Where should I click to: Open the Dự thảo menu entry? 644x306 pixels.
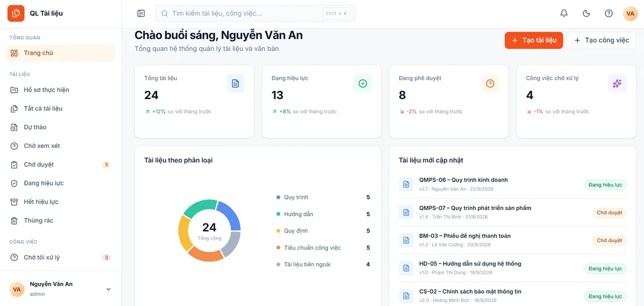coord(61,128)
